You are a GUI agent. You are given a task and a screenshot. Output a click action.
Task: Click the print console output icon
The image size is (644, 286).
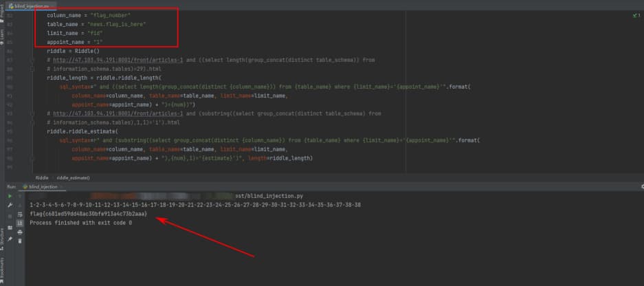[x=20, y=232]
